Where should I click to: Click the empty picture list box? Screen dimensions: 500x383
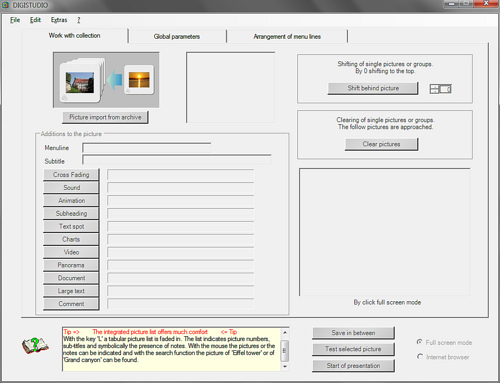tap(231, 87)
